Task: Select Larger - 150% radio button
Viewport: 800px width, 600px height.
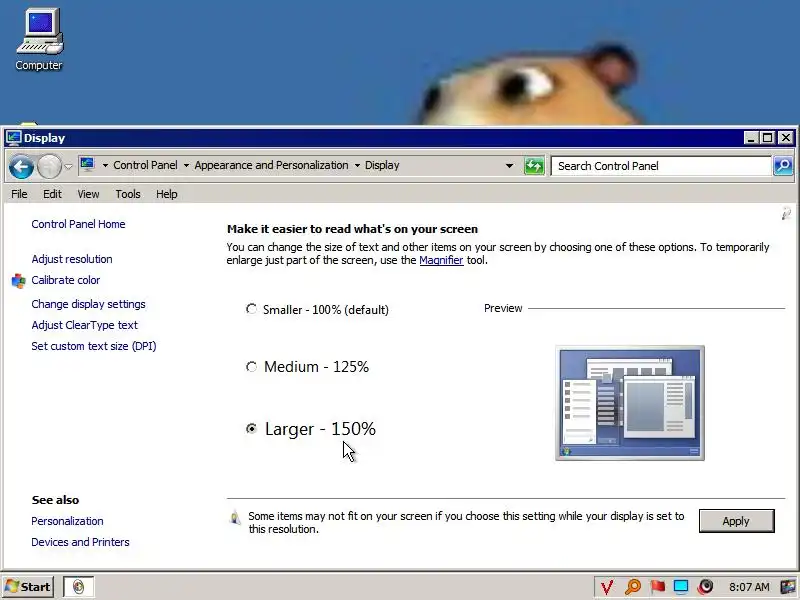Action: pyautogui.click(x=251, y=429)
